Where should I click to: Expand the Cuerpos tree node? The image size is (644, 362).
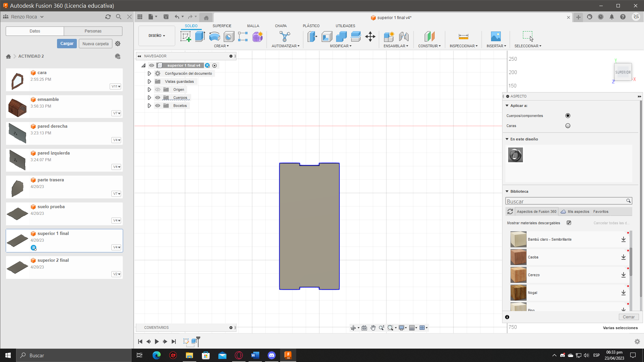click(149, 98)
